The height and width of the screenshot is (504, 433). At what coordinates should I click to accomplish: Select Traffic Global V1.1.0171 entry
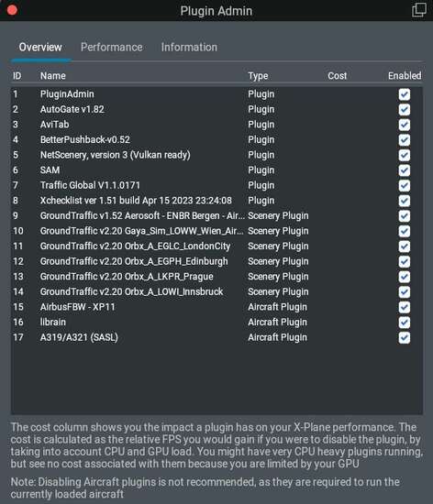(90, 185)
